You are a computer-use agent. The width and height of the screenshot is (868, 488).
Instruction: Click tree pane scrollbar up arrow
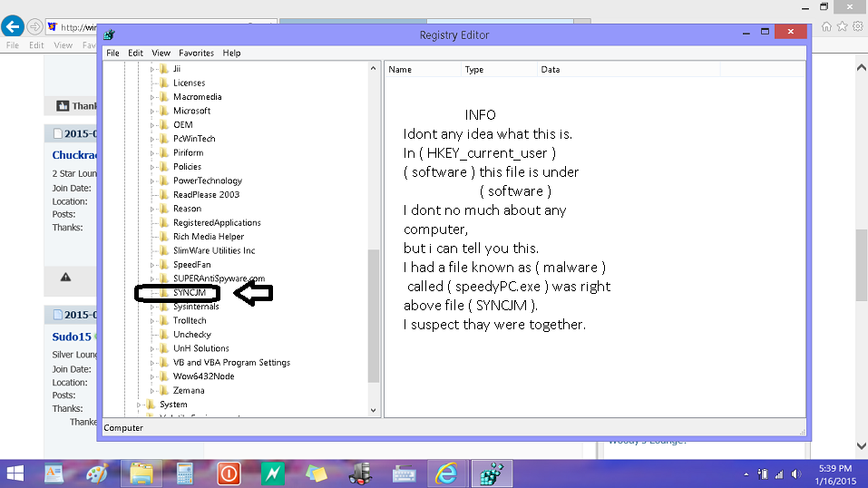coord(373,69)
